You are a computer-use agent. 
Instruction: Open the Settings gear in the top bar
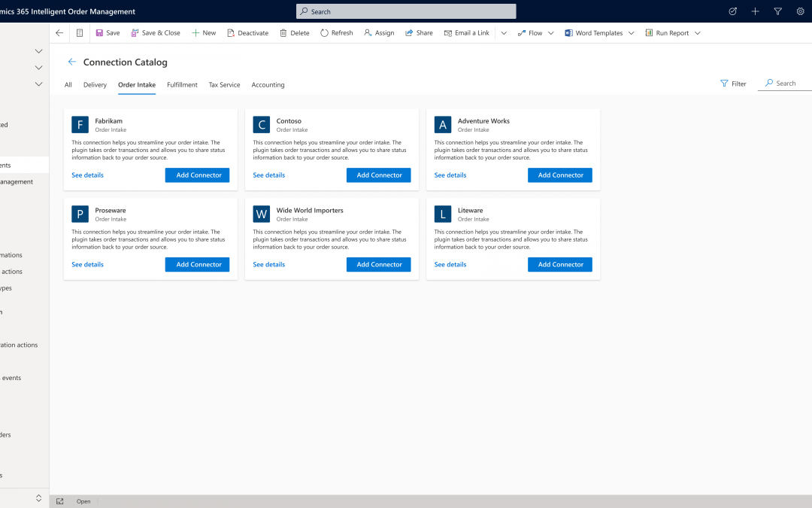point(799,11)
